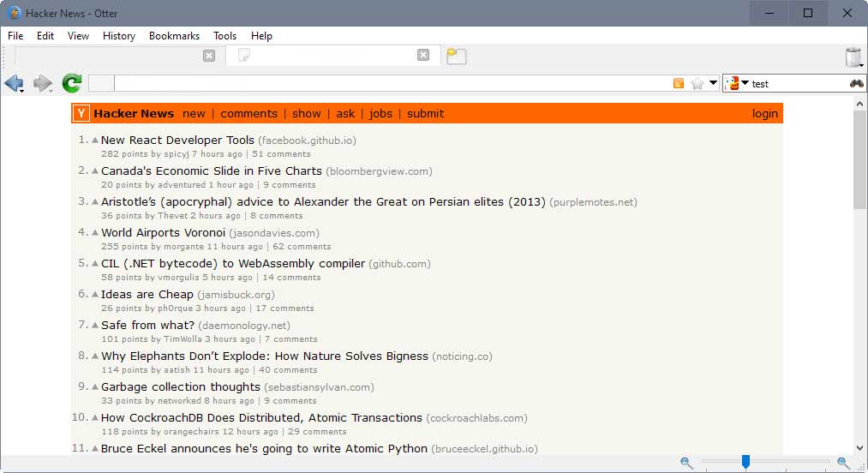
Task: Click the site info box left of address bar
Action: 101,84
